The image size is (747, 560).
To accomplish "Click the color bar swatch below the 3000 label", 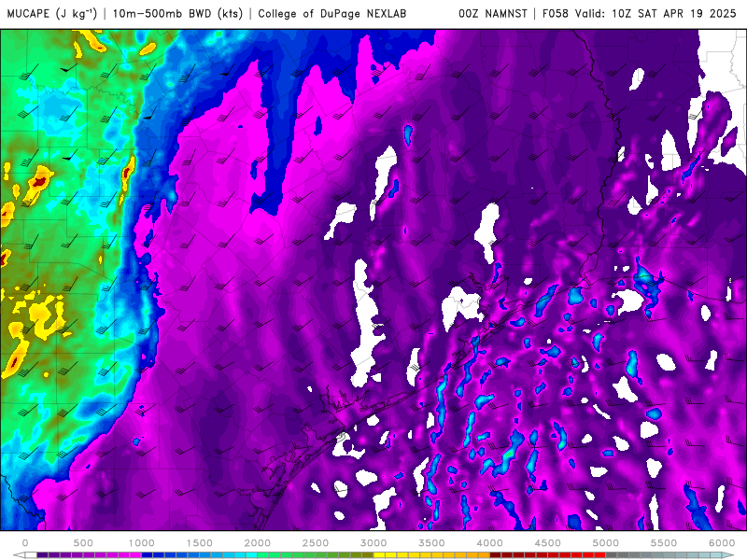I will 379,555.
